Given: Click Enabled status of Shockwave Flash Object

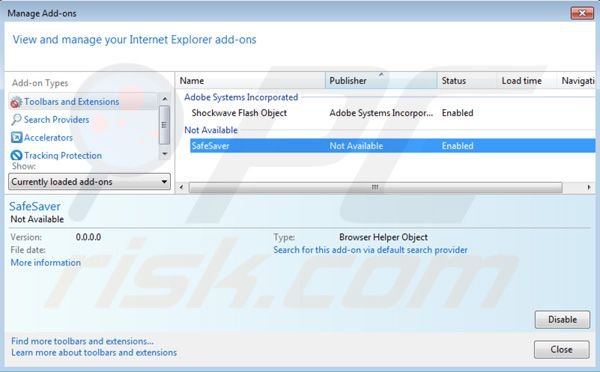Looking at the screenshot, I should pyautogui.click(x=457, y=113).
